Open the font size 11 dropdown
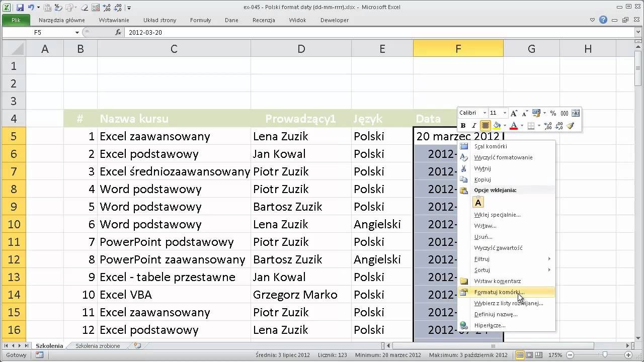Image resolution: width=644 pixels, height=362 pixels. (x=505, y=113)
